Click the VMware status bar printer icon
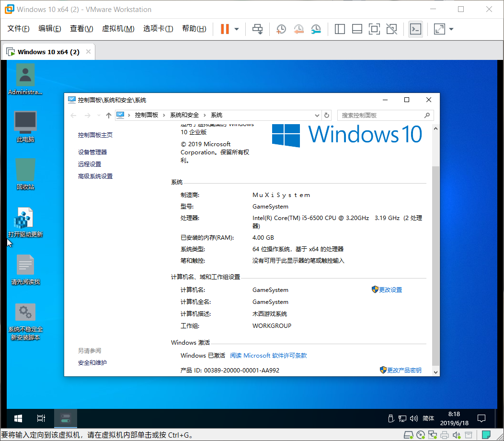Screen dimensions: 504x441 (445, 436)
